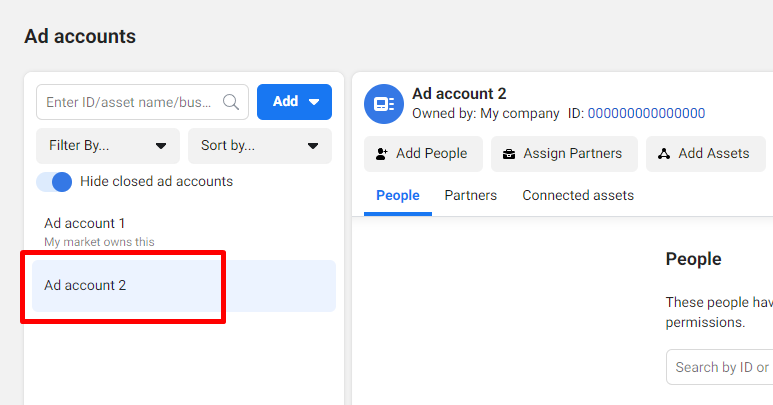The width and height of the screenshot is (773, 405).
Task: Switch to the Partners tab
Action: [x=470, y=196]
